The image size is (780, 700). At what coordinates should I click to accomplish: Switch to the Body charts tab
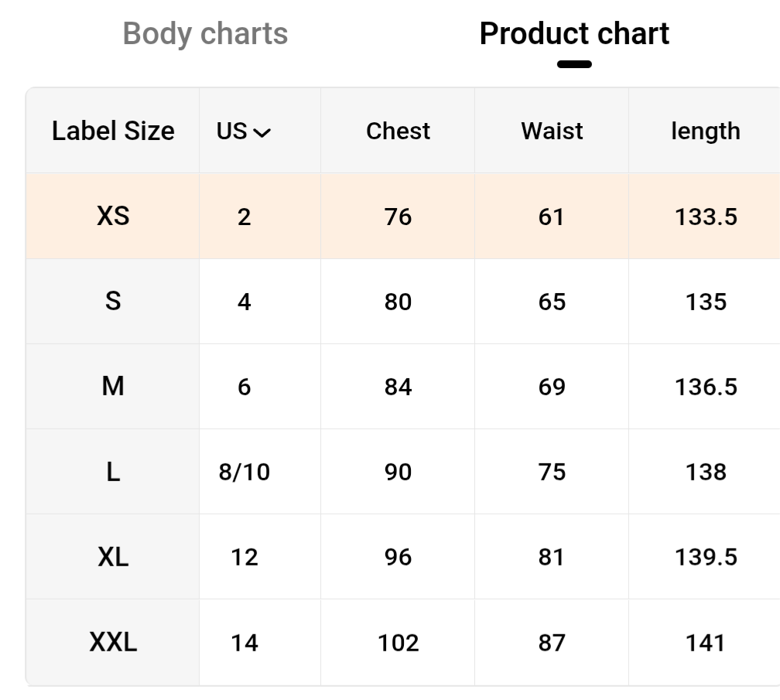click(205, 34)
